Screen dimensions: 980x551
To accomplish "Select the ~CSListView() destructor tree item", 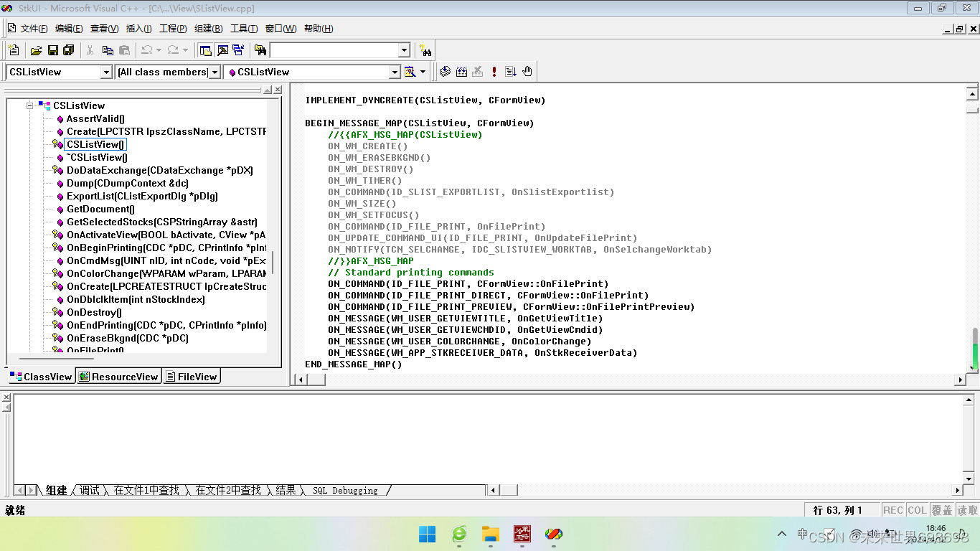I will 97,157.
